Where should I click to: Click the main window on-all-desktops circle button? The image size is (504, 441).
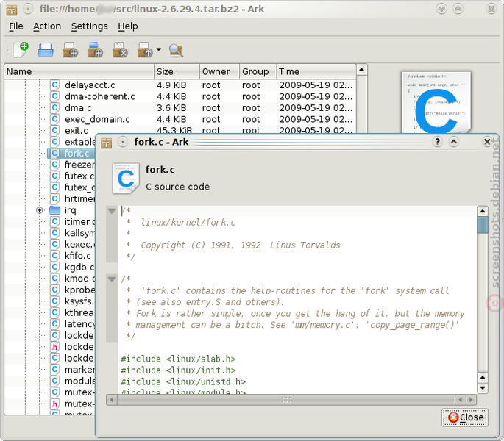pyautogui.click(x=28, y=9)
